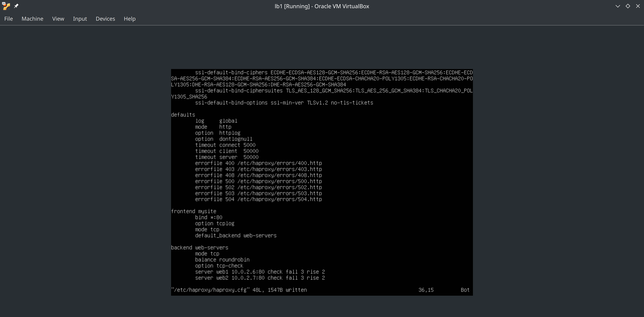Click 'option httplog' line
The width and height of the screenshot is (644, 317).
coord(218,133)
